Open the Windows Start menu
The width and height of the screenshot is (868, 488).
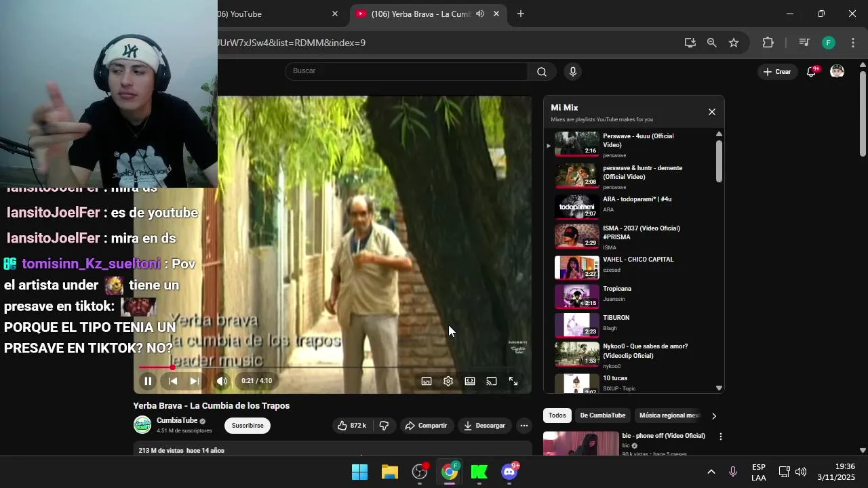click(x=360, y=472)
